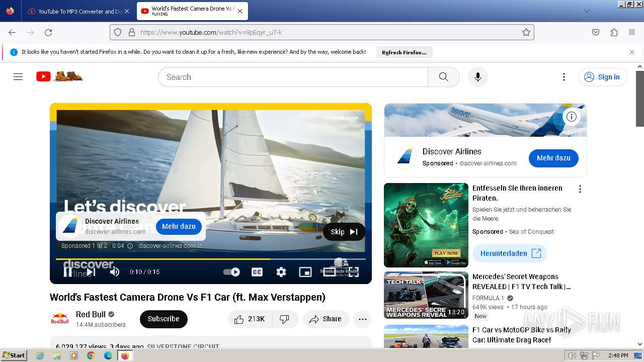Open a new Firefox tab
This screenshot has height=362, width=644.
(x=259, y=11)
